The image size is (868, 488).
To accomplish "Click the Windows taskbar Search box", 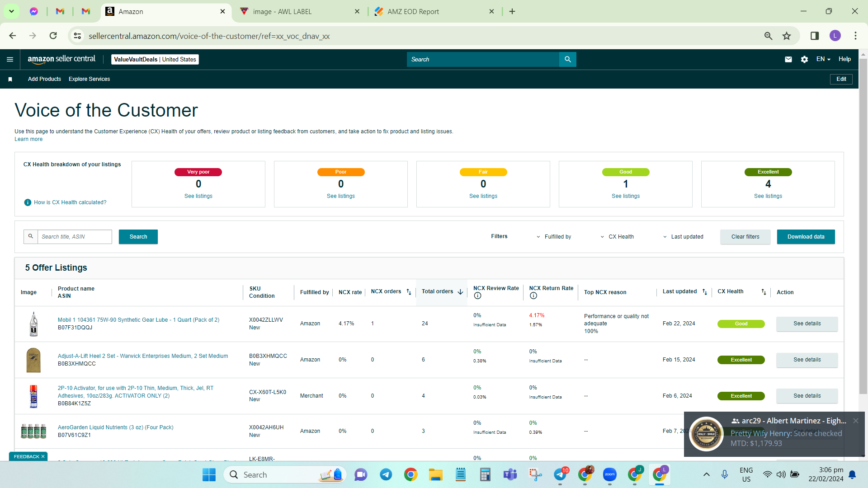I will [x=285, y=474].
